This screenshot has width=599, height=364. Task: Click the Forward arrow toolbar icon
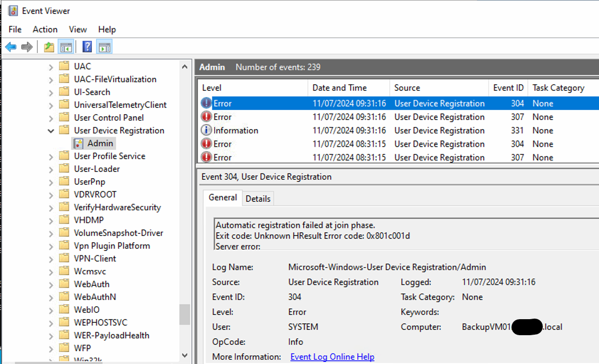coord(27,47)
